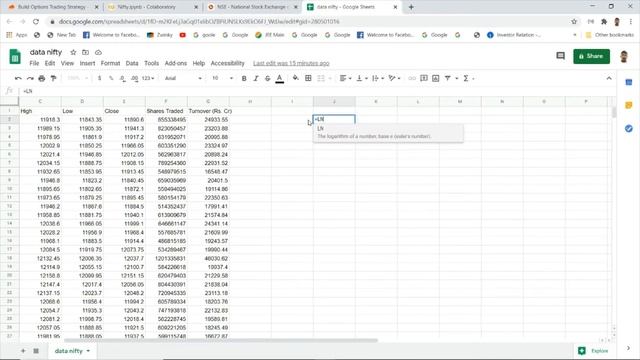Open the Insert menu
The width and height of the screenshot is (640, 360).
point(87,63)
